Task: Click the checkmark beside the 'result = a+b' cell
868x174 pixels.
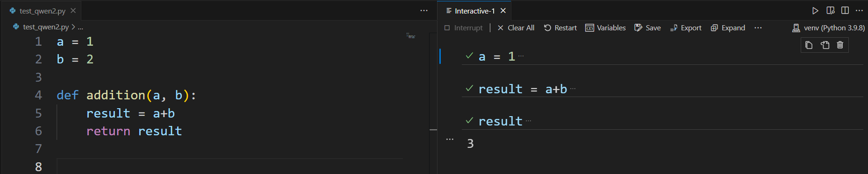Action: click(x=469, y=88)
